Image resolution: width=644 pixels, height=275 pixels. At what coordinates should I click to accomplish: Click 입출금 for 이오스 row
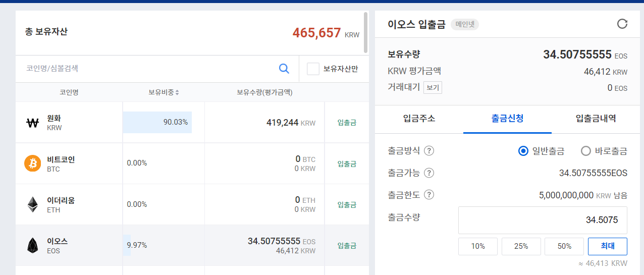pyautogui.click(x=347, y=245)
